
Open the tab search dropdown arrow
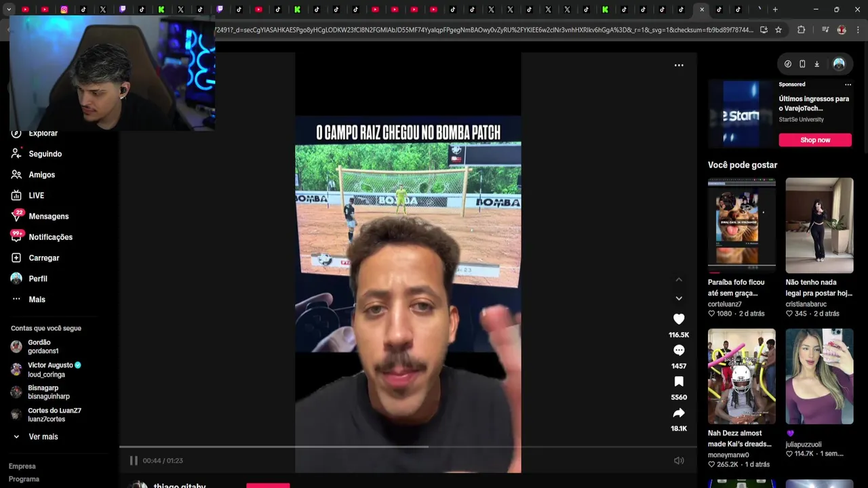pos(8,9)
